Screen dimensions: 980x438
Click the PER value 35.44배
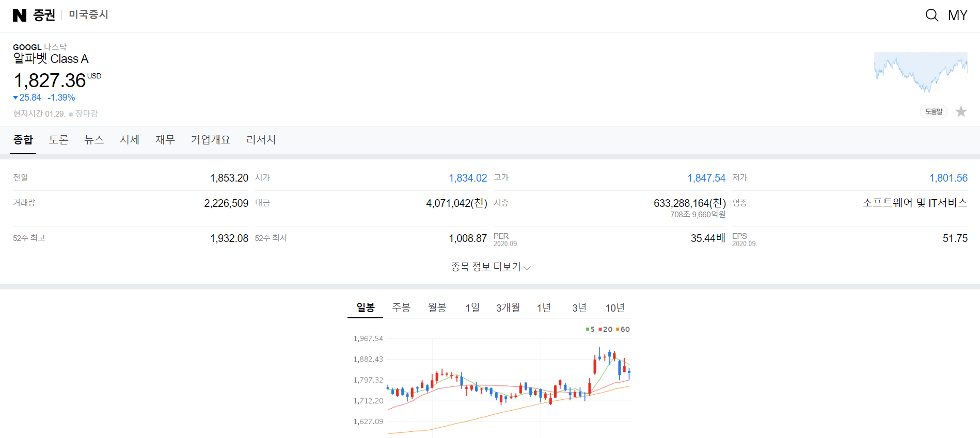coord(708,238)
